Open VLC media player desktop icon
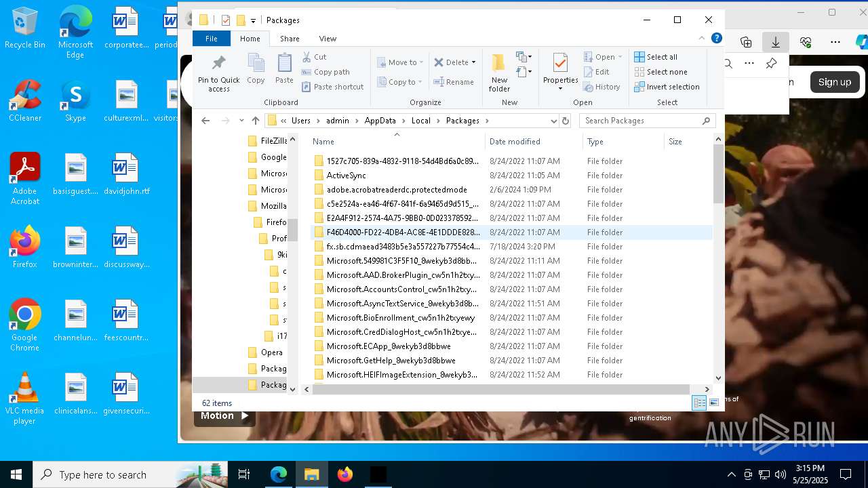This screenshot has height=488, width=868. 24,399
